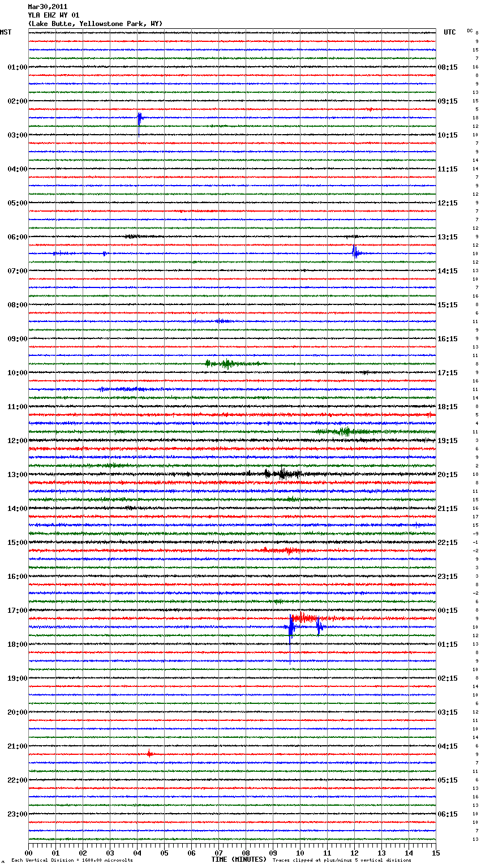Select the 15:00 MST time label

point(18,543)
